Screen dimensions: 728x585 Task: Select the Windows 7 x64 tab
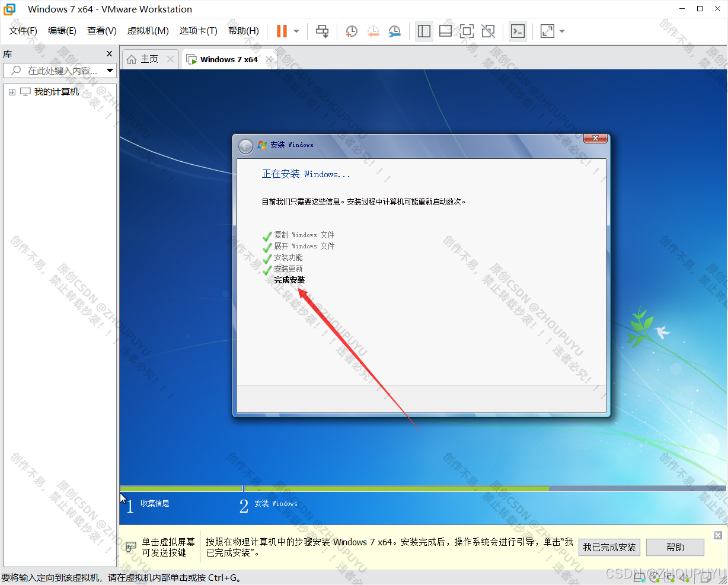(x=229, y=59)
